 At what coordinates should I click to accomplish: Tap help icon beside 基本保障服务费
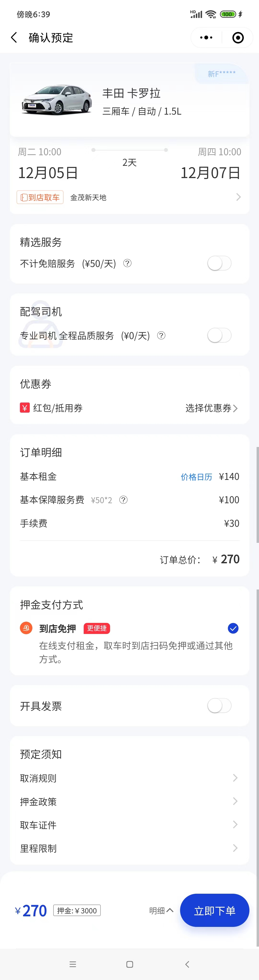124,500
